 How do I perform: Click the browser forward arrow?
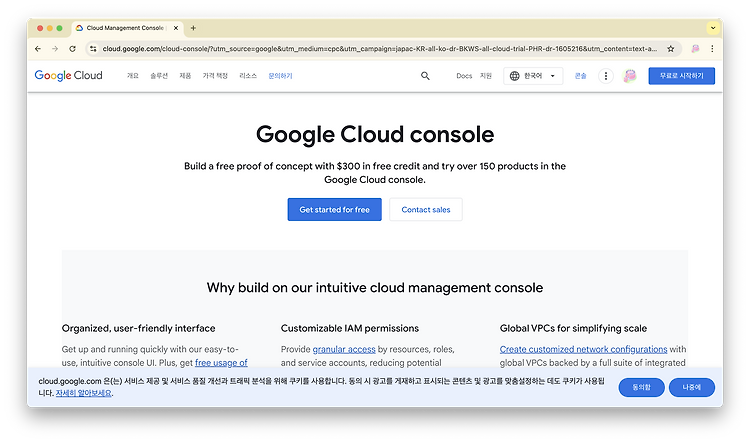55,49
